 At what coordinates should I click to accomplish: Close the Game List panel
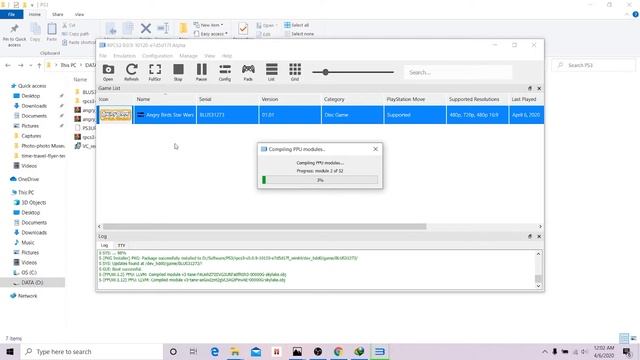coord(539,88)
